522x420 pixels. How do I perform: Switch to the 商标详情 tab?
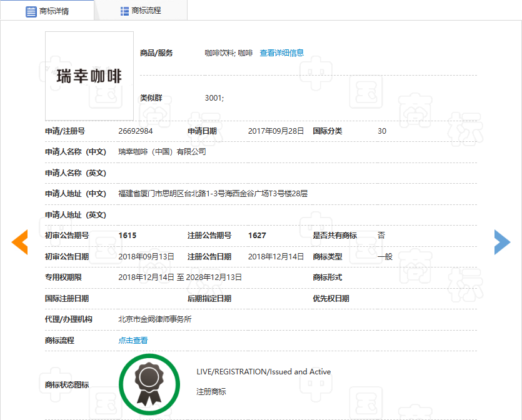(x=48, y=11)
